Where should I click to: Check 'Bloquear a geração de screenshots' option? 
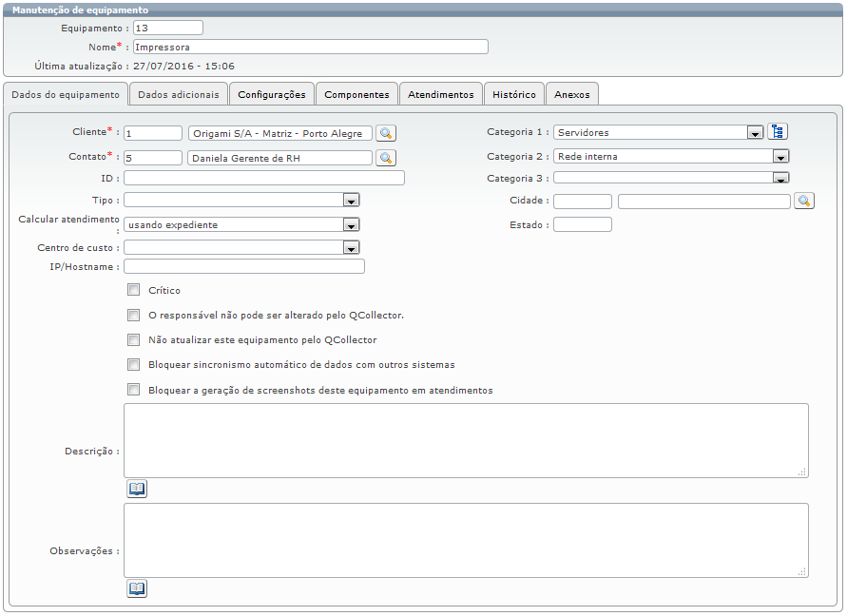(x=134, y=390)
